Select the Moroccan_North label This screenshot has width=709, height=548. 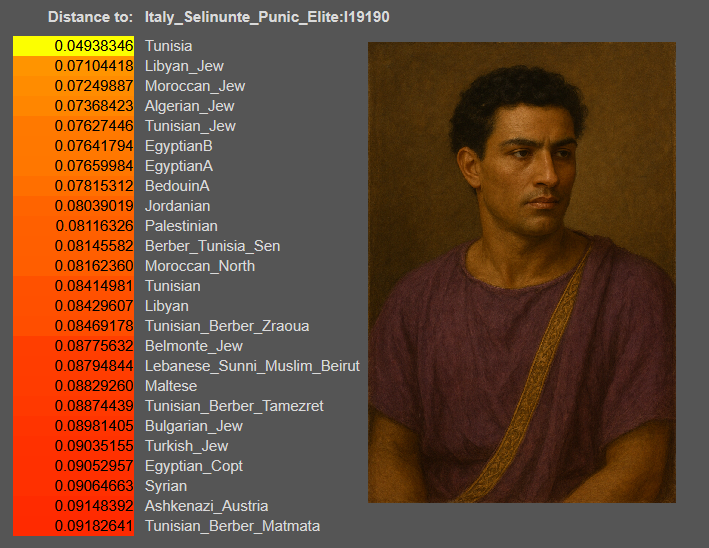(x=200, y=266)
